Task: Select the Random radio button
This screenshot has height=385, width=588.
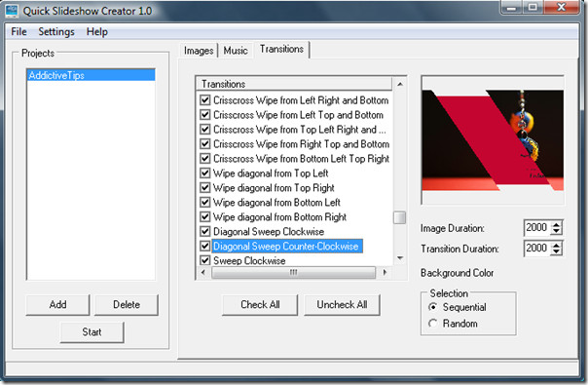Action: coord(433,323)
